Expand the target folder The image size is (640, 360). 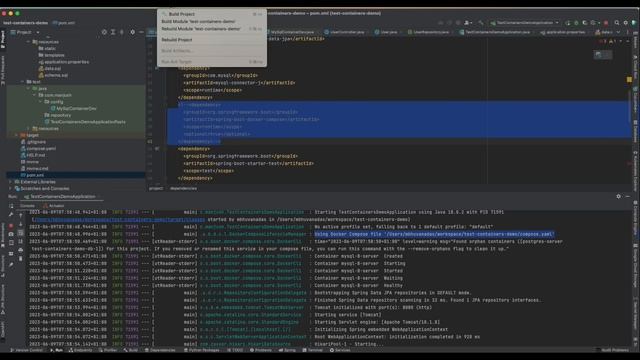[16, 135]
